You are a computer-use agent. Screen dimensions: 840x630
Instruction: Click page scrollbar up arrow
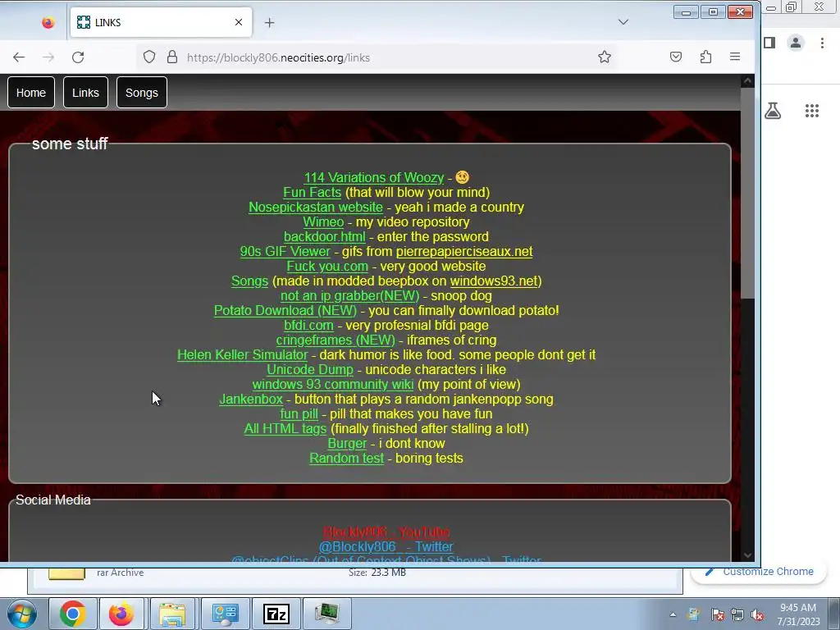(x=747, y=81)
